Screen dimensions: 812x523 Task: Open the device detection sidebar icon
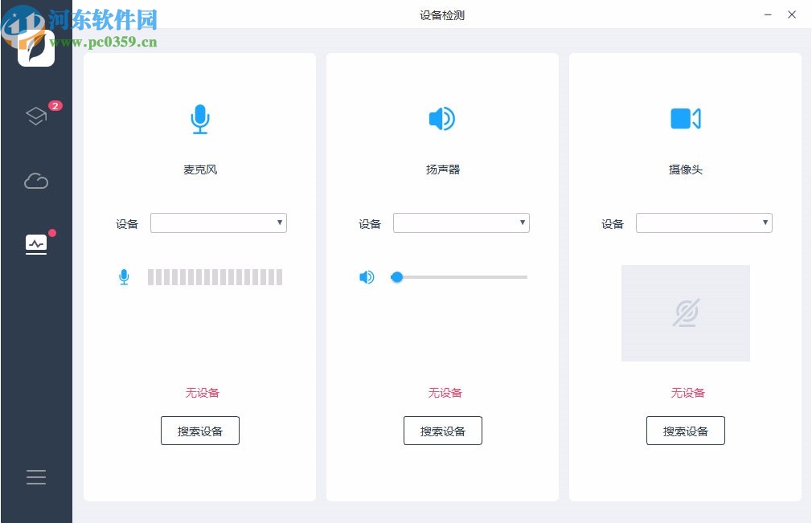(x=36, y=244)
